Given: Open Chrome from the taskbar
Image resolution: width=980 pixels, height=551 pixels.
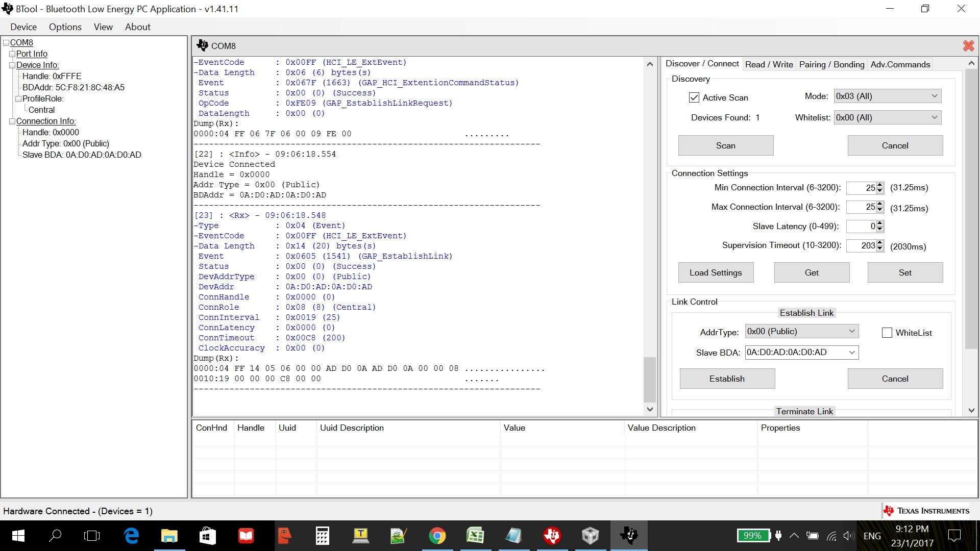Looking at the screenshot, I should (437, 536).
